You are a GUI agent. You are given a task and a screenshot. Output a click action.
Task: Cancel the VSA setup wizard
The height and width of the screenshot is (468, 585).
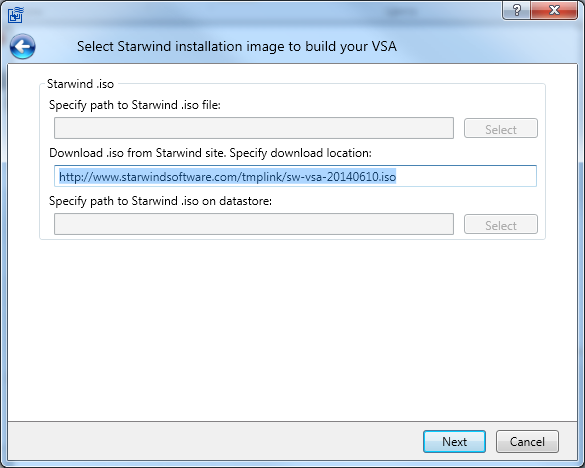[x=527, y=442]
